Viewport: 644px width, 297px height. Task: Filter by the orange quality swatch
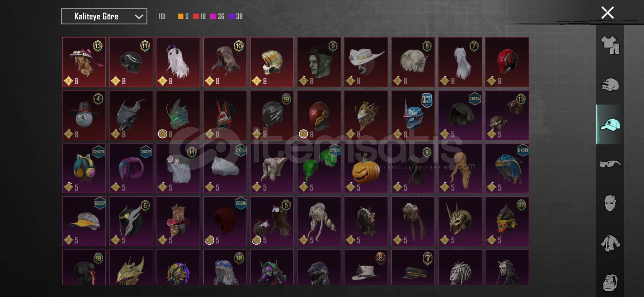(183, 16)
